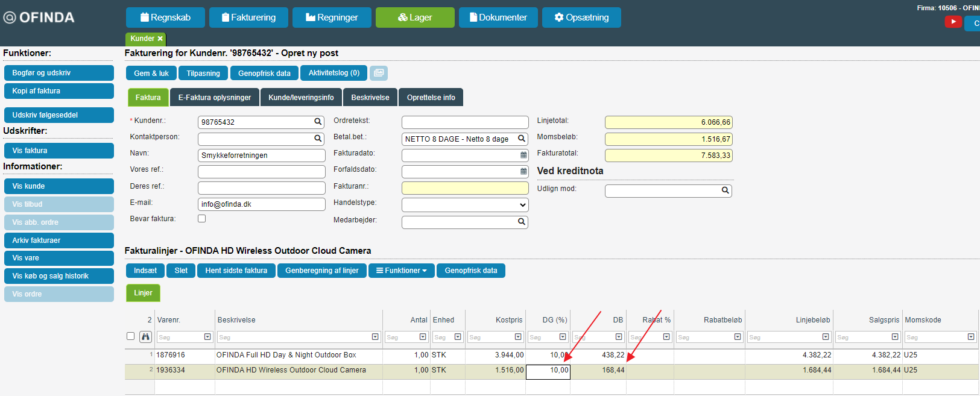Open calendar picker for Forfaldsdato
This screenshot has height=396, width=980.
click(x=523, y=172)
